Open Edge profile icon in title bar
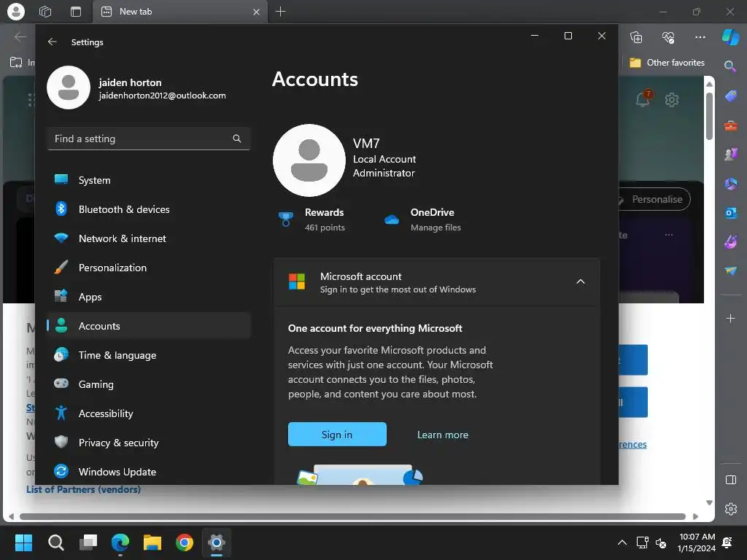 (16, 12)
